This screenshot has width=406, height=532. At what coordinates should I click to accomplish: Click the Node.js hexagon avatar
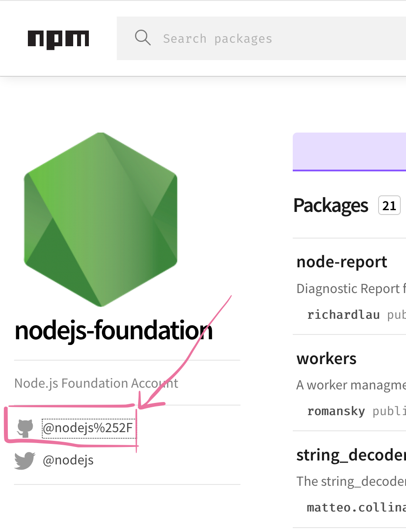click(x=101, y=219)
